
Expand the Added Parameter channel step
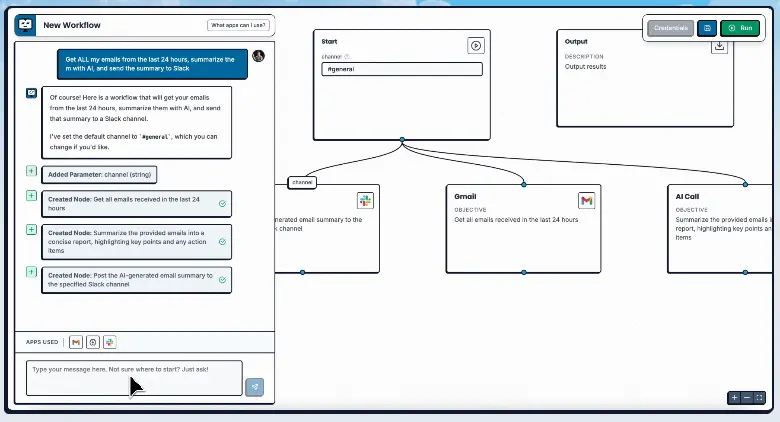(31, 171)
